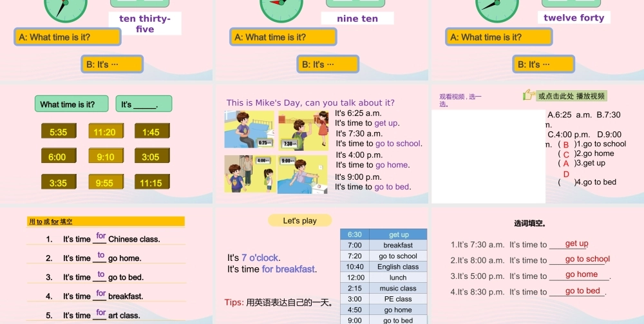Select the 3:05 time tile
644x324 pixels.
153,156
